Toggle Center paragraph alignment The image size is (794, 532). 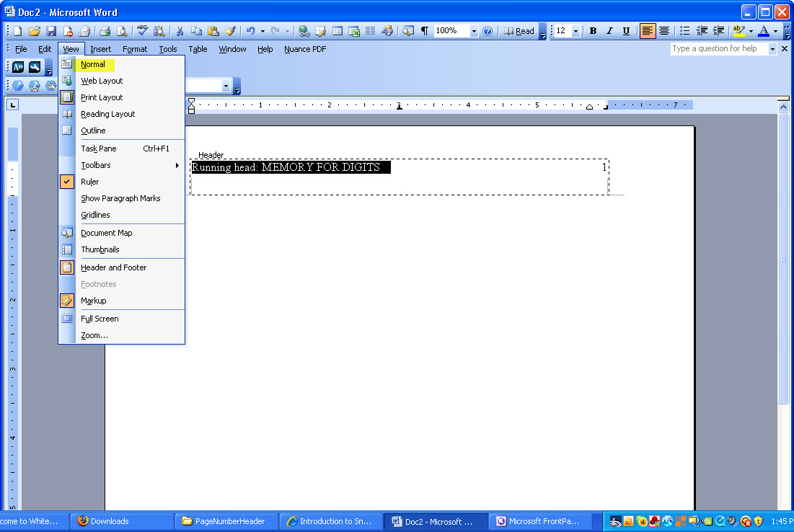664,31
